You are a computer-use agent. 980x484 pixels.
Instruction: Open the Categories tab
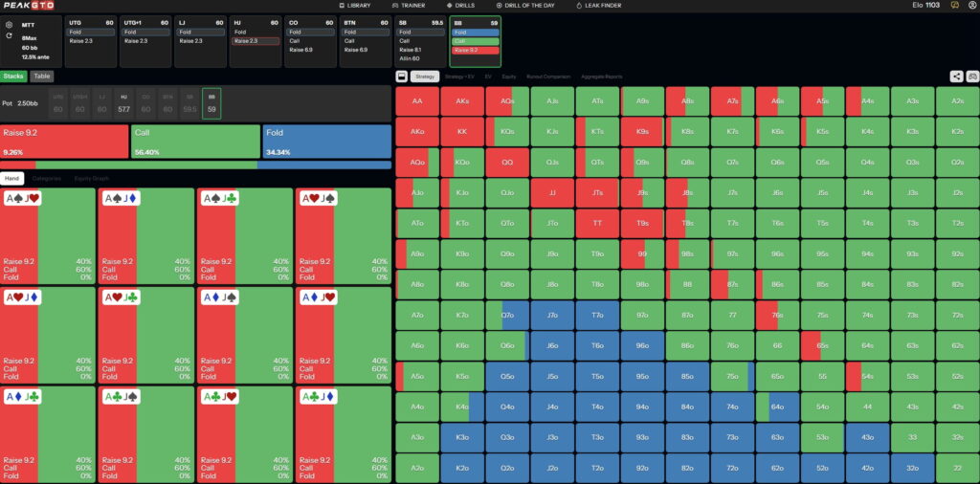pyautogui.click(x=47, y=178)
